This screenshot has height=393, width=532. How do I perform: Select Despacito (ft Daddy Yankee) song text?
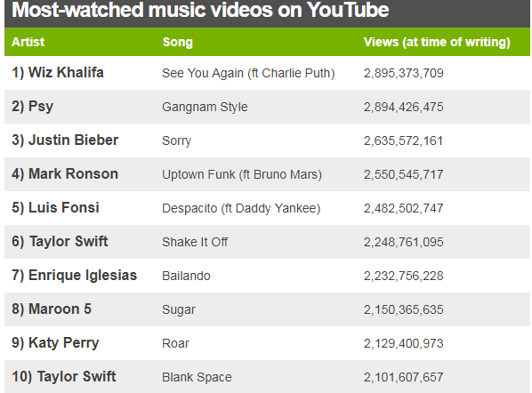pos(241,208)
